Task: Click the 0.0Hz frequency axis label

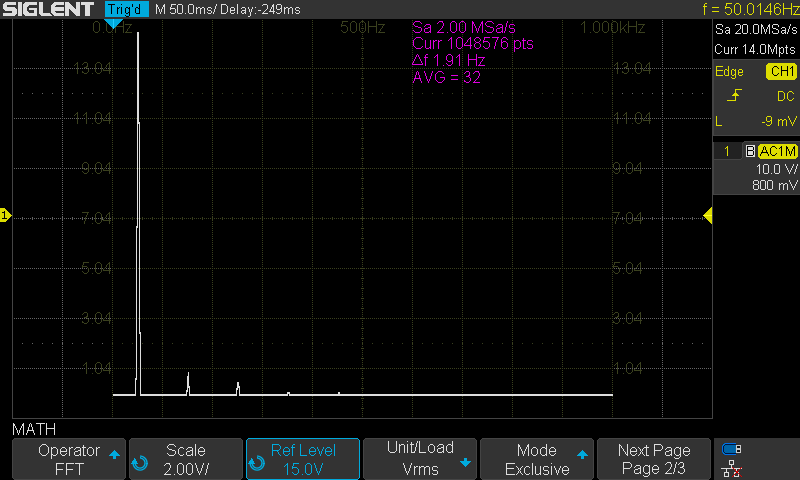Action: tap(112, 28)
